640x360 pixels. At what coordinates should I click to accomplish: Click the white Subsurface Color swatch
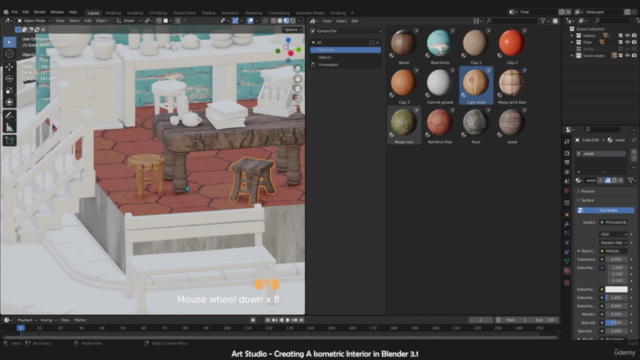click(x=616, y=289)
